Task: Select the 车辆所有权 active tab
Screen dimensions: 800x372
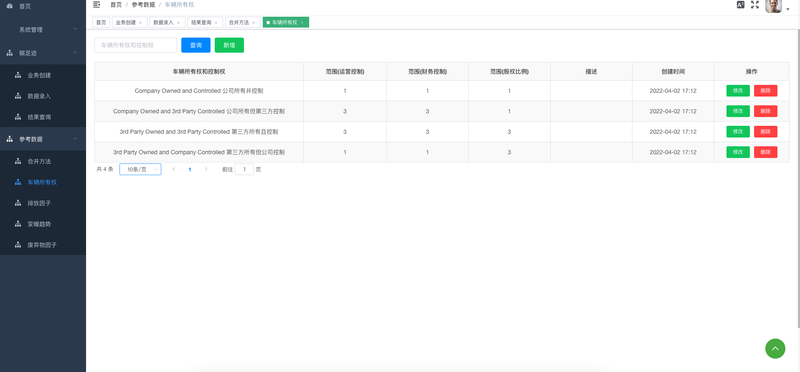Action: tap(286, 22)
